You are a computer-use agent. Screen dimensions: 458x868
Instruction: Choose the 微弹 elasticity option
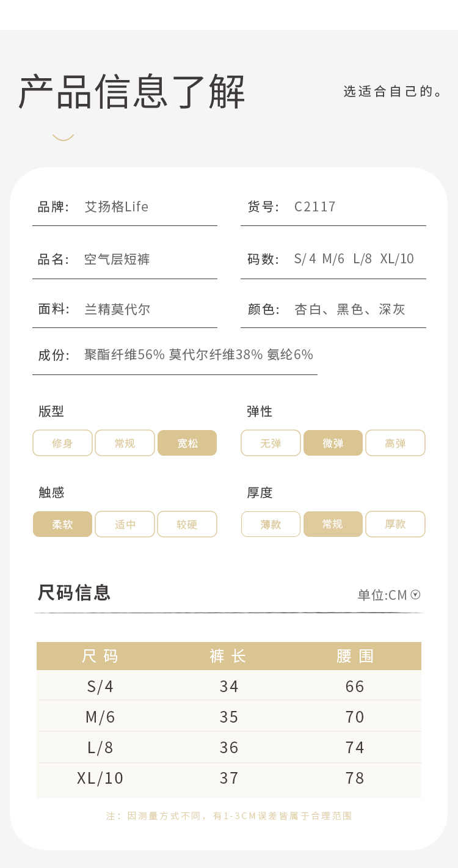click(x=333, y=443)
